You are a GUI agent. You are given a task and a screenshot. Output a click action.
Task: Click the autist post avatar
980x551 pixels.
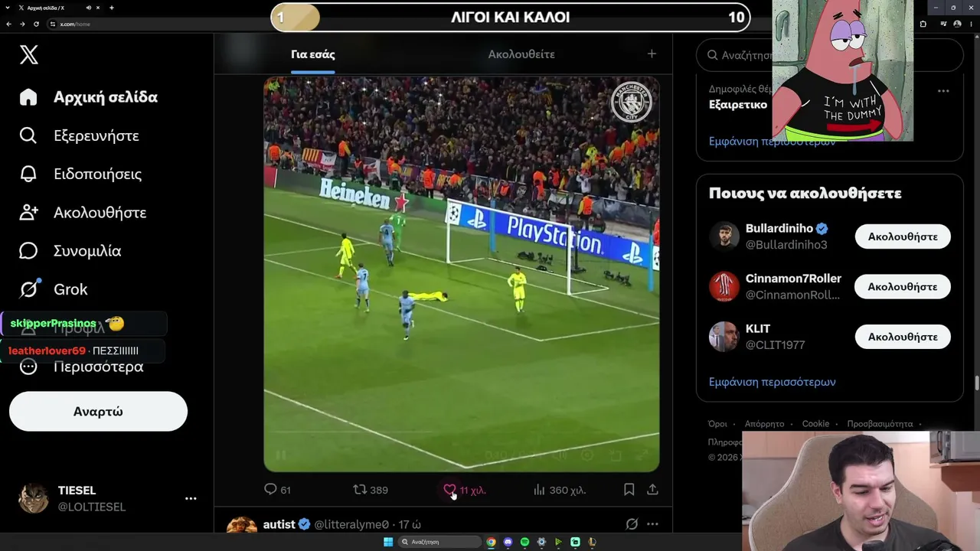242,526
